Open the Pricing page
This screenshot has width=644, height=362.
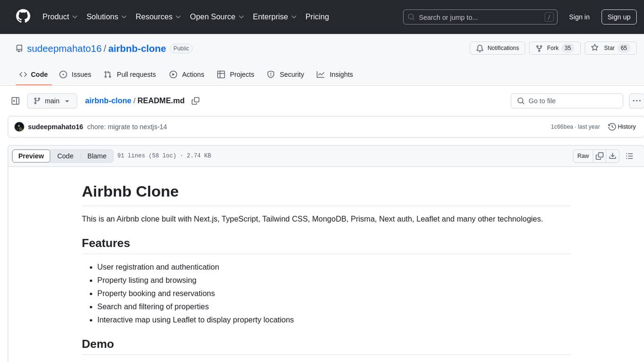[x=317, y=17]
